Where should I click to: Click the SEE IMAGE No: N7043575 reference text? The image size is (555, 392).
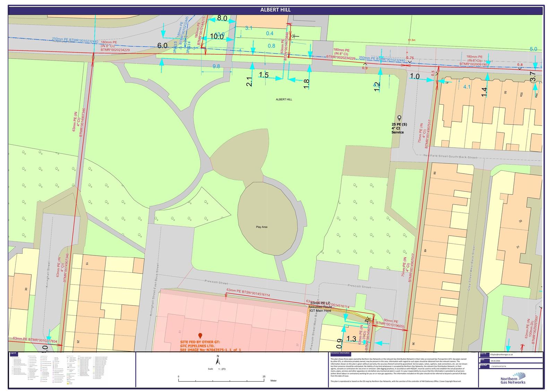[x=210, y=350]
